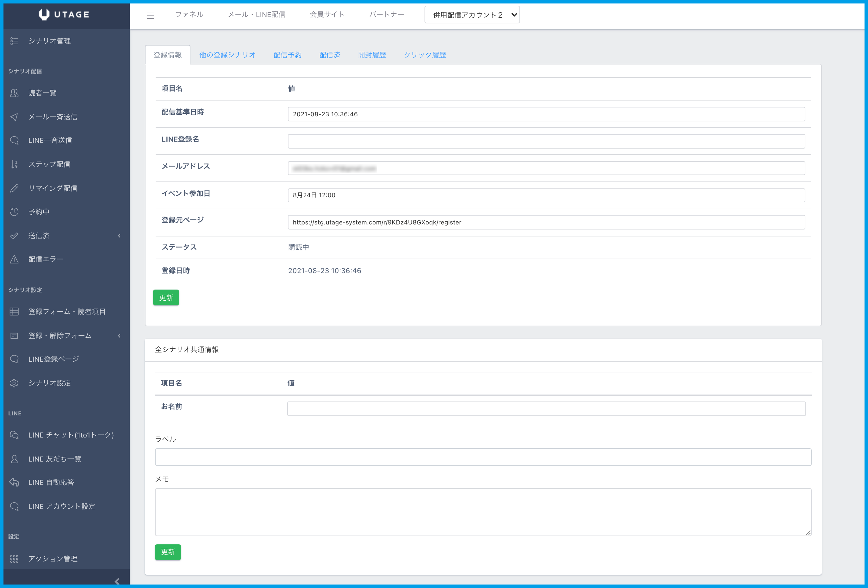Click into the メモ text area
This screenshot has width=868, height=588.
click(482, 512)
